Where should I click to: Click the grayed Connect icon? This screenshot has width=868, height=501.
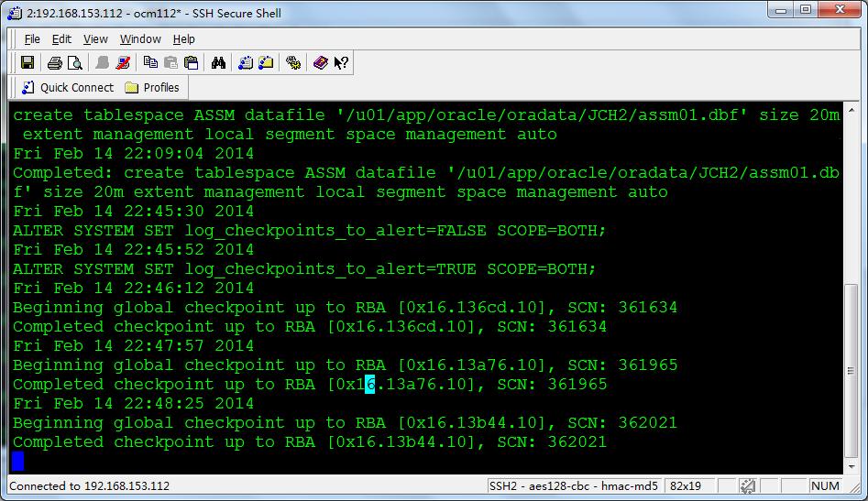pos(102,62)
